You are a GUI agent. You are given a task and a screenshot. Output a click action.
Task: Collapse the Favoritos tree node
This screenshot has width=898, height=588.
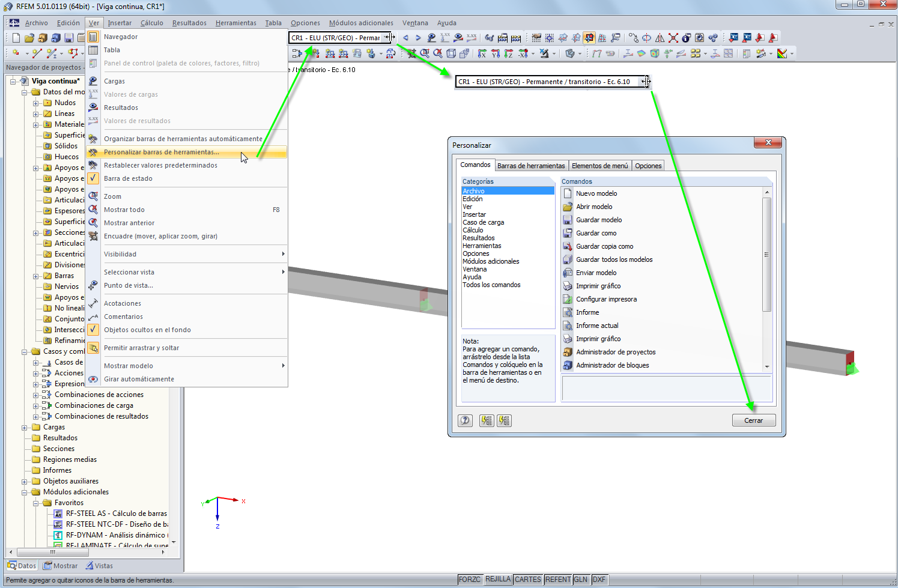36,503
